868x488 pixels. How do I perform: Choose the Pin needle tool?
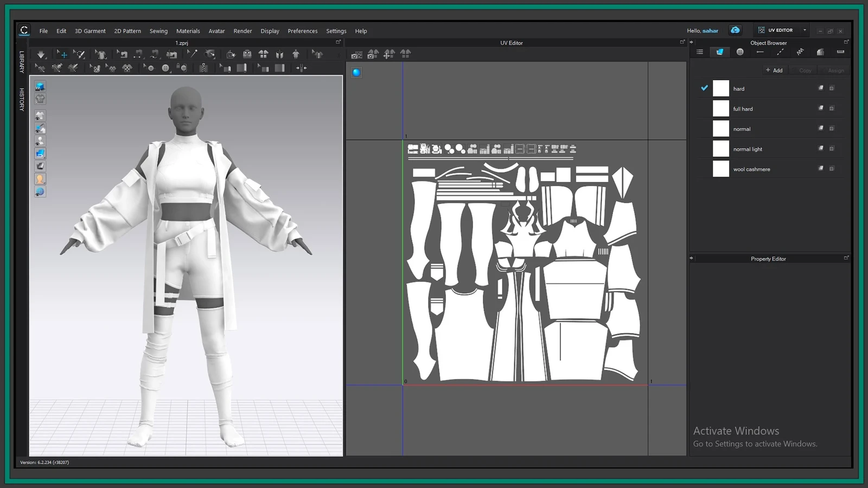coord(192,54)
